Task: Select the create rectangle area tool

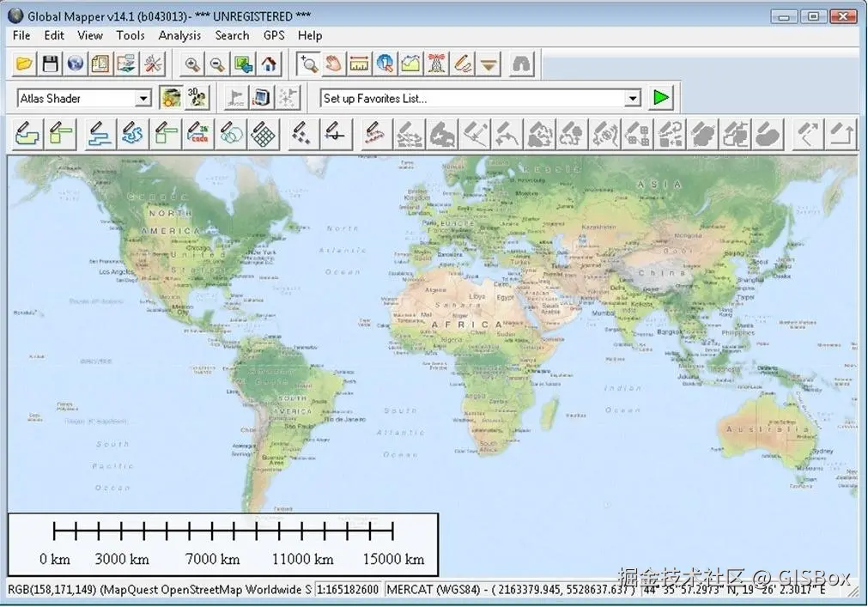Action: [60, 135]
